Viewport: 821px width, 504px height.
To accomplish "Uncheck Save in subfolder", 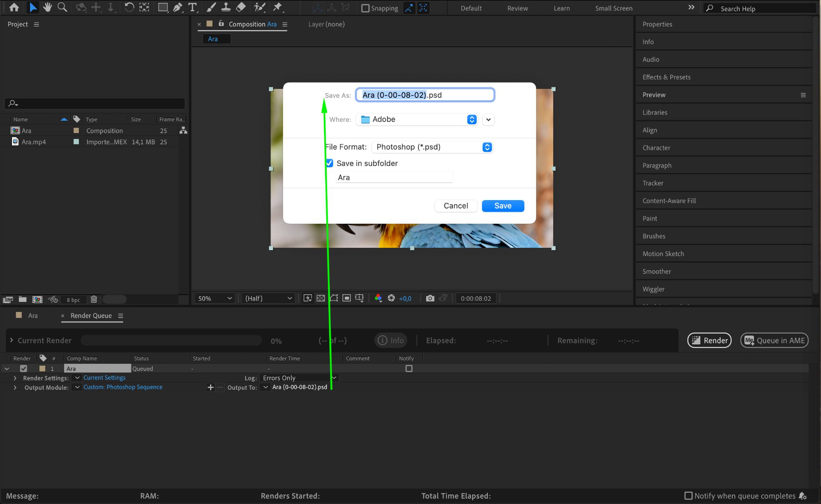I will coord(330,163).
